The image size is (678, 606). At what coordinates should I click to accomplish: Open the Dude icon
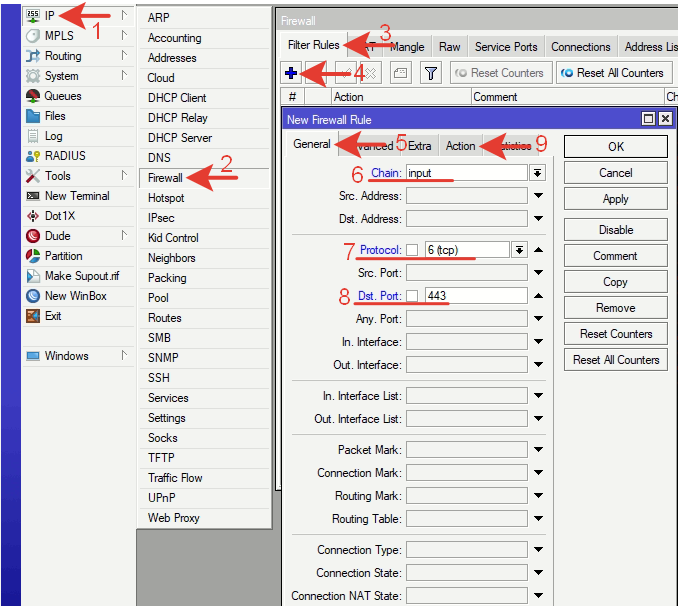pos(33,236)
